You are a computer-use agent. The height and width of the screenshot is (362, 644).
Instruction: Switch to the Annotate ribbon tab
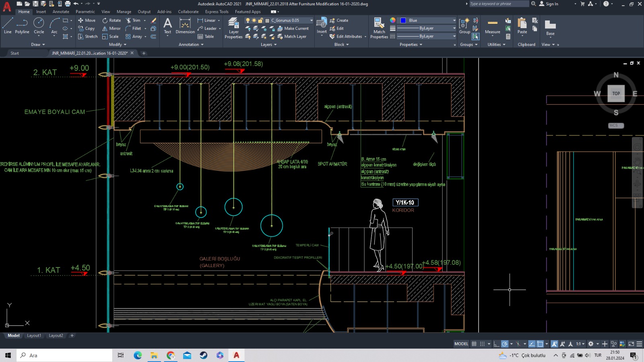61,12
